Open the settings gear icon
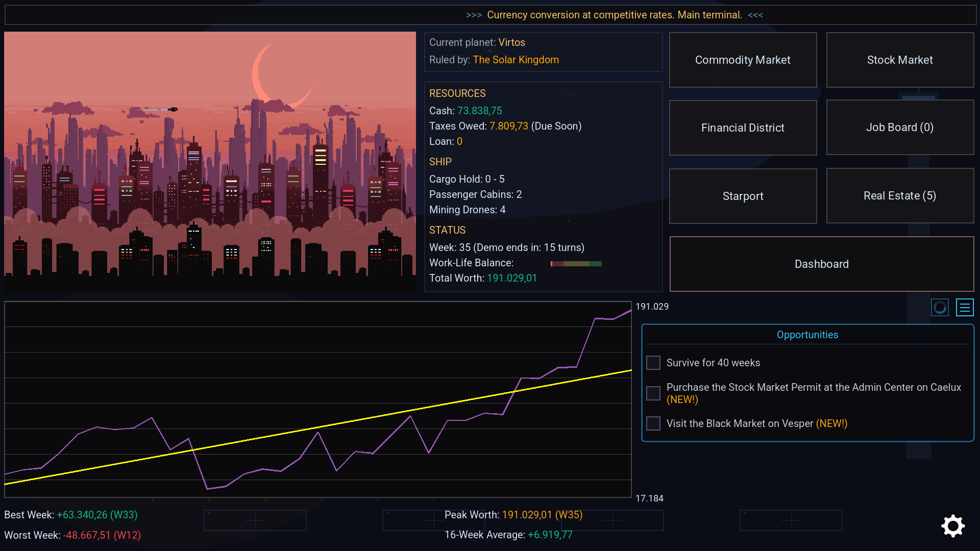 coord(953,526)
